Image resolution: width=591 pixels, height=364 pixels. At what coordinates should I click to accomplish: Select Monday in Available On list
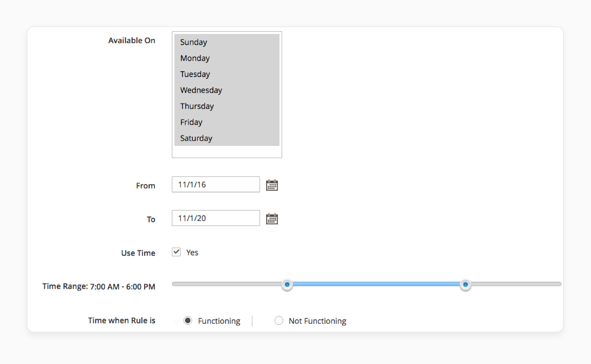[x=227, y=58]
